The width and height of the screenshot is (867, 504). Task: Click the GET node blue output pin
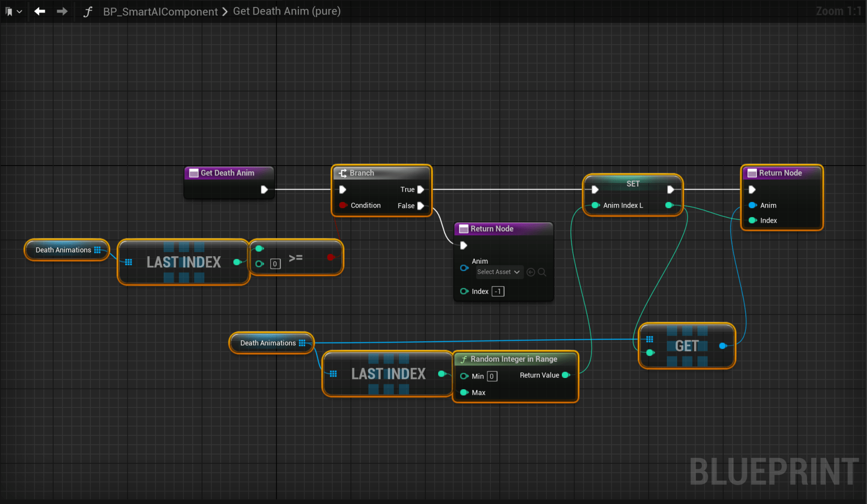click(723, 346)
